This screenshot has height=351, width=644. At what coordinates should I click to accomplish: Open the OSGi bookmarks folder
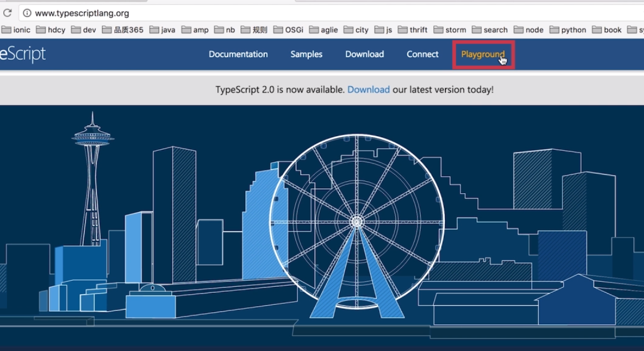(x=288, y=30)
